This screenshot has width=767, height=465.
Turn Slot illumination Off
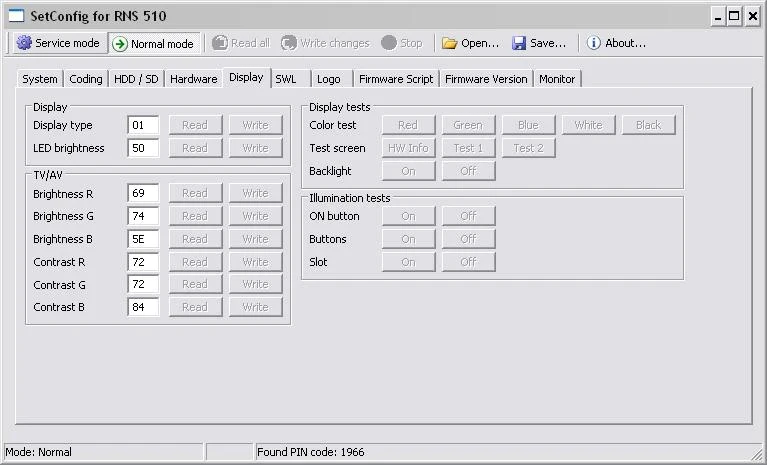[x=469, y=262]
